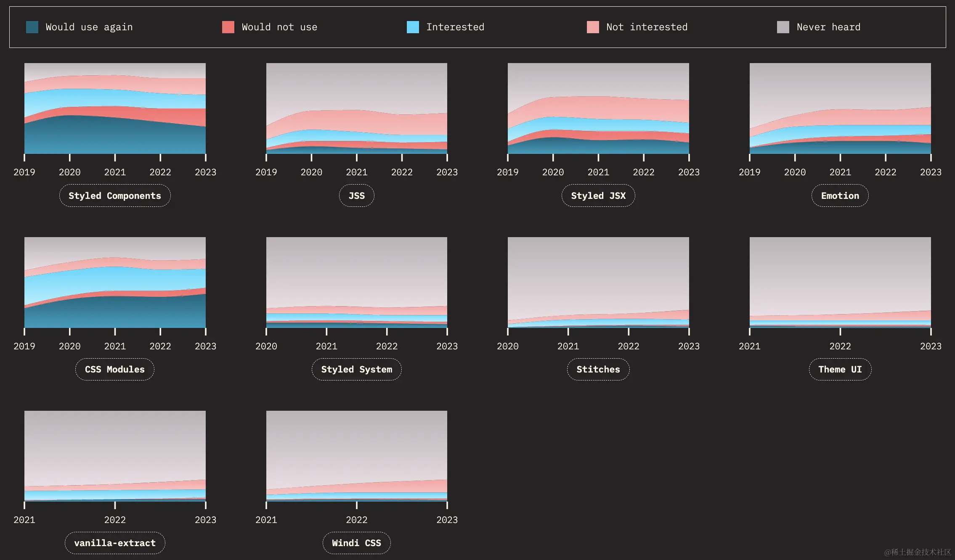This screenshot has width=955, height=560.
Task: Click the JSS chart label
Action: coord(356,196)
